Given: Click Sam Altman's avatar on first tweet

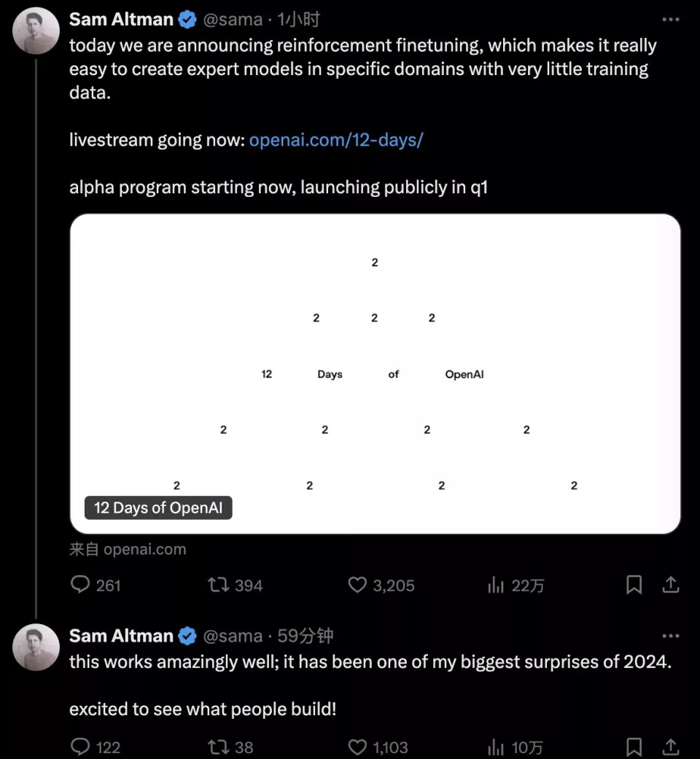Looking at the screenshot, I should (36, 31).
